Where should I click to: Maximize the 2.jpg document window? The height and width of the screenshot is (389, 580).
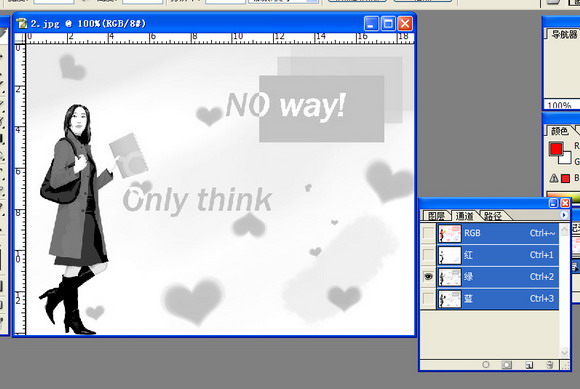(x=388, y=24)
